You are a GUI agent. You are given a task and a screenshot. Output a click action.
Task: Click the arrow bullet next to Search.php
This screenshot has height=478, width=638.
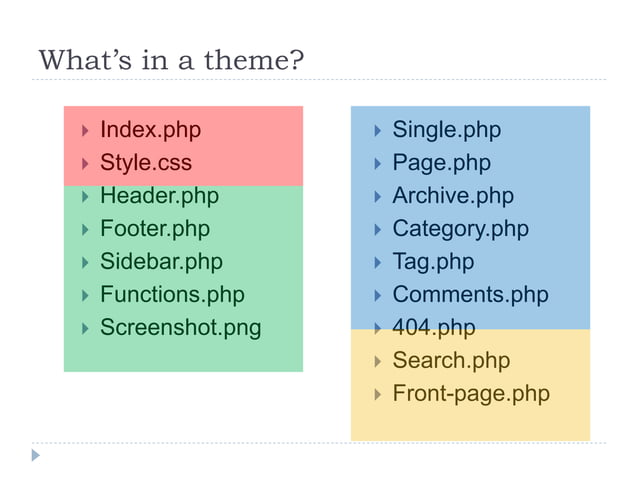click(x=378, y=361)
